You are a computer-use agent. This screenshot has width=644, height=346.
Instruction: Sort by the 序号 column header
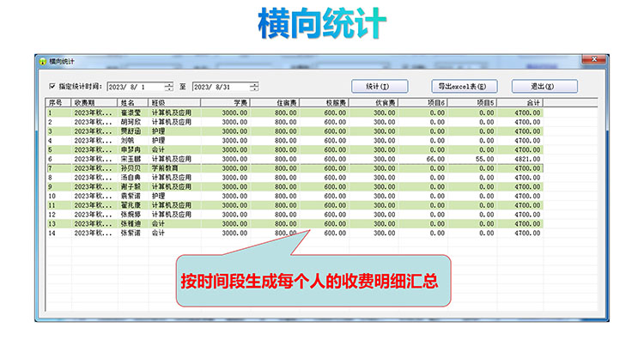click(x=58, y=103)
